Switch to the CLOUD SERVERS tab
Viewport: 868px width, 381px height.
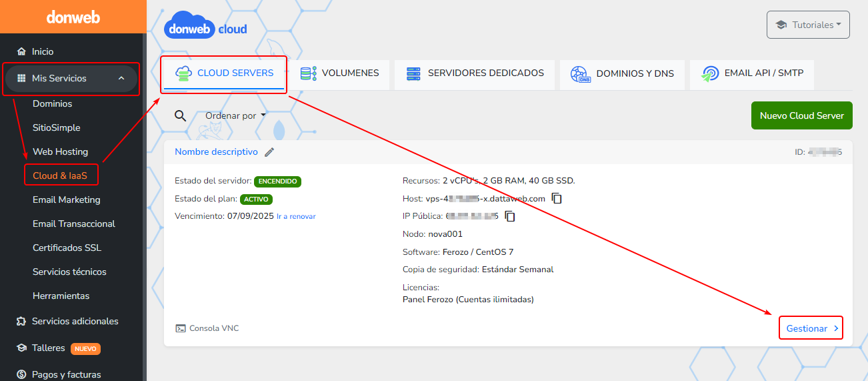click(x=224, y=73)
